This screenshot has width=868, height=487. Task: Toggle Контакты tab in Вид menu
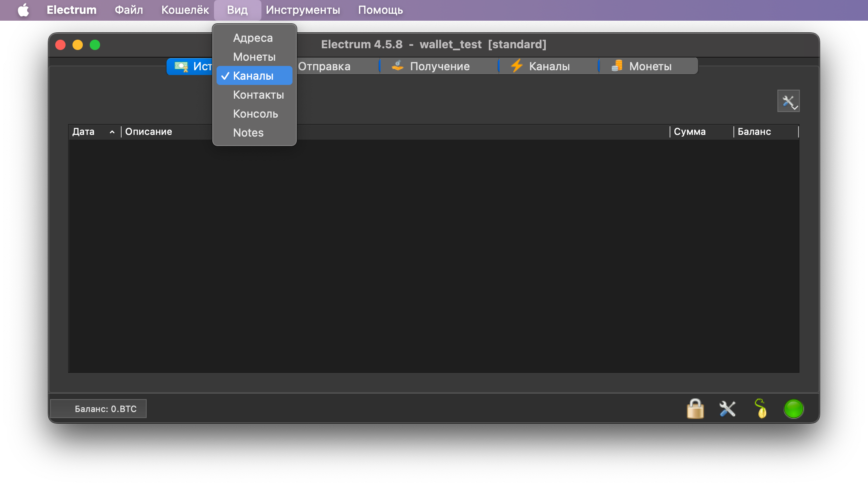pyautogui.click(x=255, y=95)
